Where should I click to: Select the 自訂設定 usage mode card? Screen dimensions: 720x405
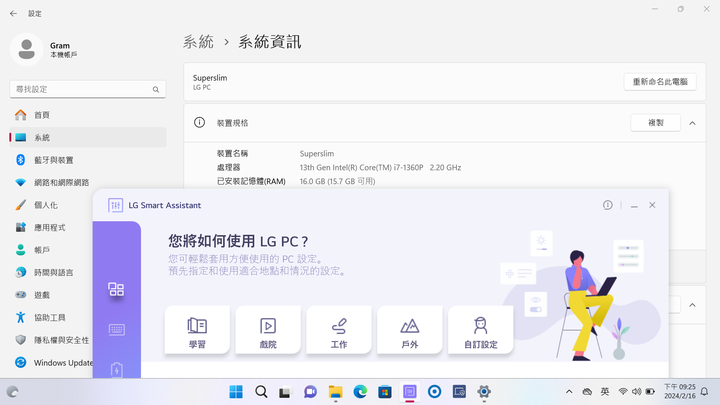pos(480,330)
